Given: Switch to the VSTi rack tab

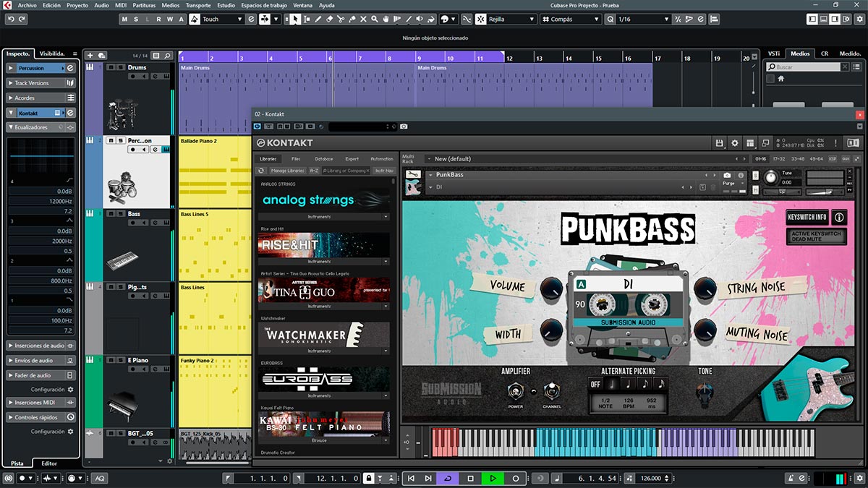Looking at the screenshot, I should 774,53.
